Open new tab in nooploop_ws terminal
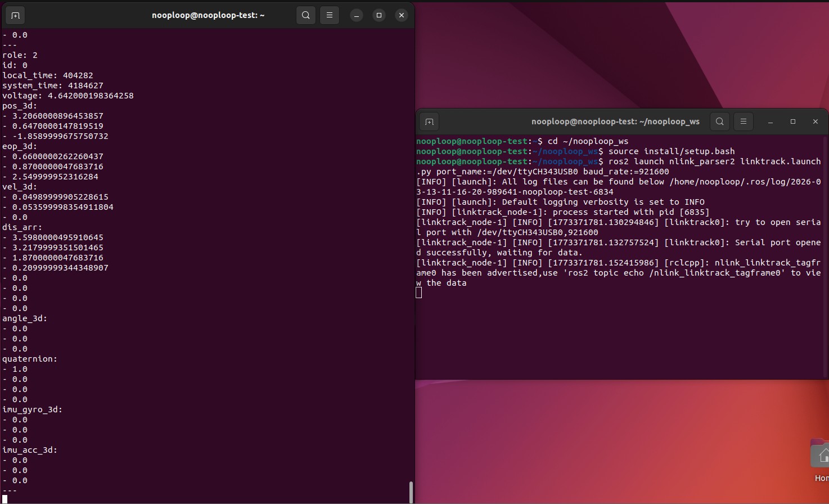Image resolution: width=829 pixels, height=504 pixels. [429, 121]
